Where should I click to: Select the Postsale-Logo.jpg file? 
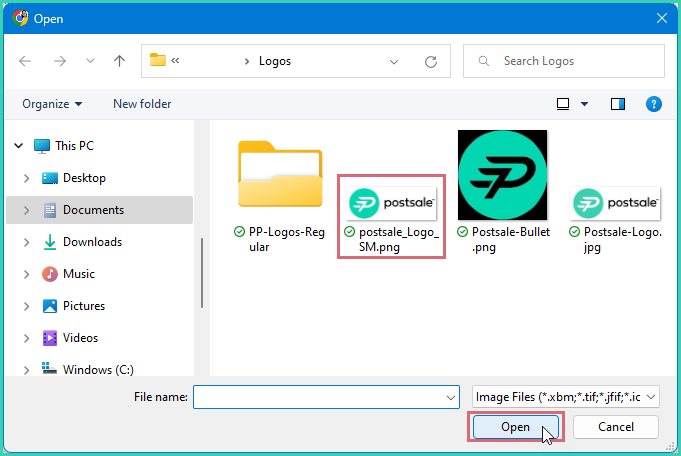(x=615, y=204)
